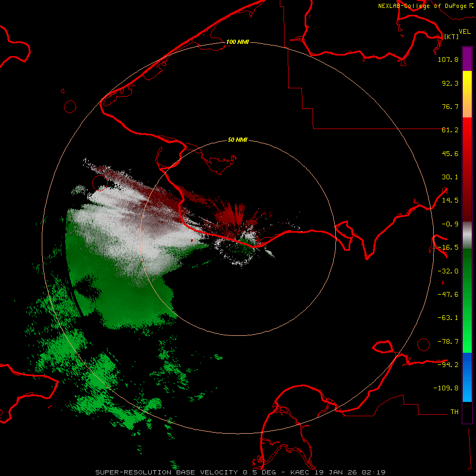Click the 92.3 velocity scale value
Viewport: 476px width, 476px height.
pyautogui.click(x=450, y=83)
